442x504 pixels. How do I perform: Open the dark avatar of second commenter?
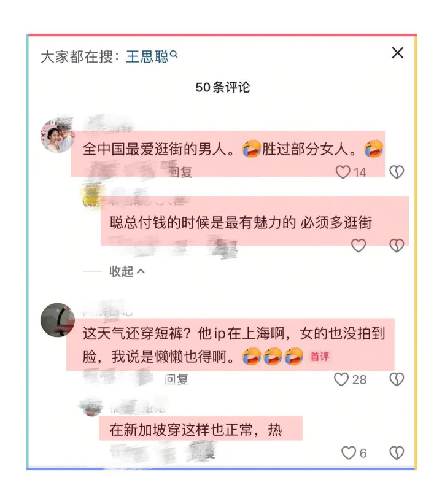(x=58, y=320)
